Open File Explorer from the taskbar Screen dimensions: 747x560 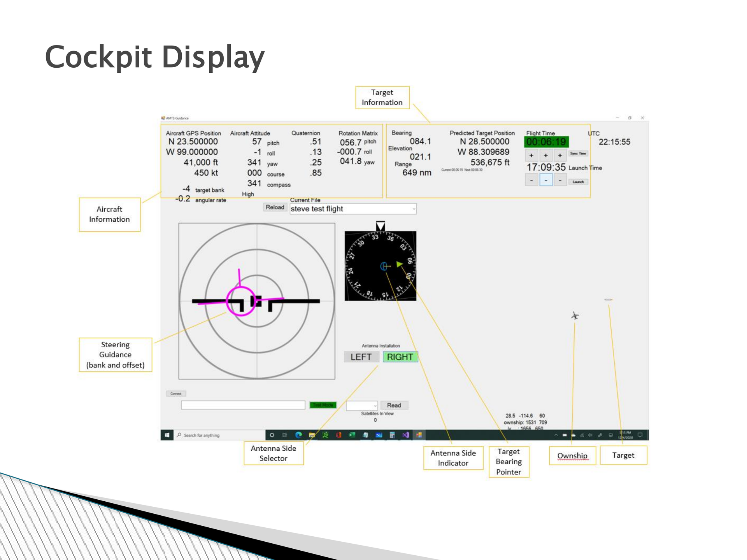pos(312,435)
